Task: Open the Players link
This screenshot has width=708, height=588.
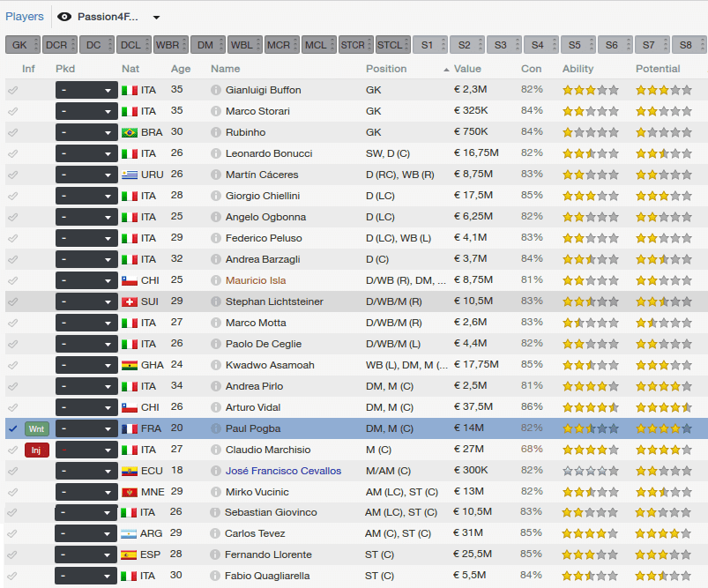Action: pyautogui.click(x=25, y=17)
